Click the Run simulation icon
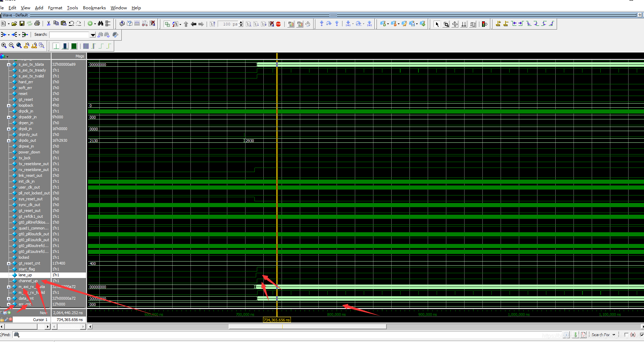Screen dimensions: 644x342 [x=249, y=24]
